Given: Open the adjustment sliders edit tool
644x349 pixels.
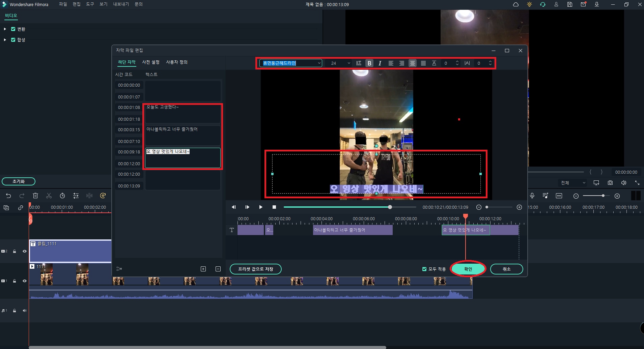Looking at the screenshot, I should coord(76,196).
